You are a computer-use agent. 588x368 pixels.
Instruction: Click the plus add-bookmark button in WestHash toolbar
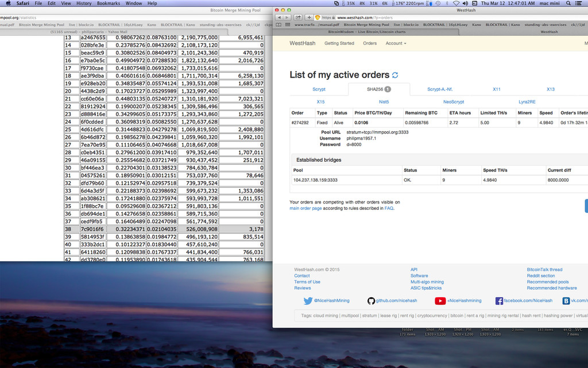click(309, 17)
